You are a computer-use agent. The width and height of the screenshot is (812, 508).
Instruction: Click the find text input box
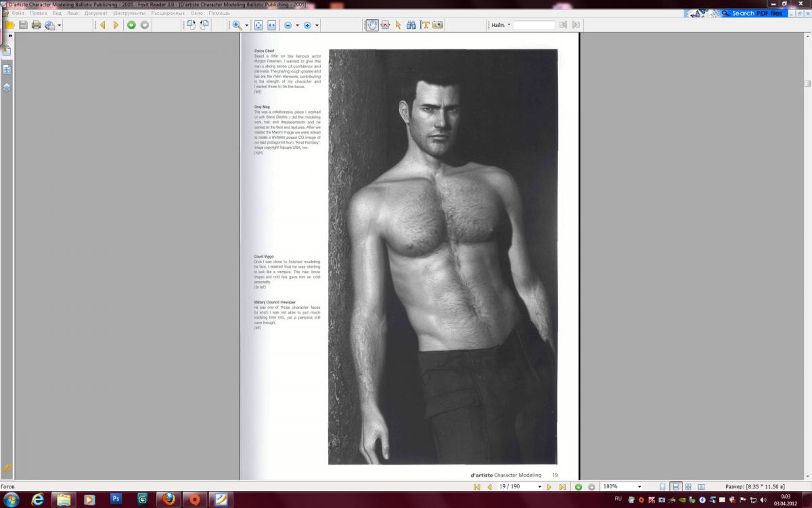[534, 25]
